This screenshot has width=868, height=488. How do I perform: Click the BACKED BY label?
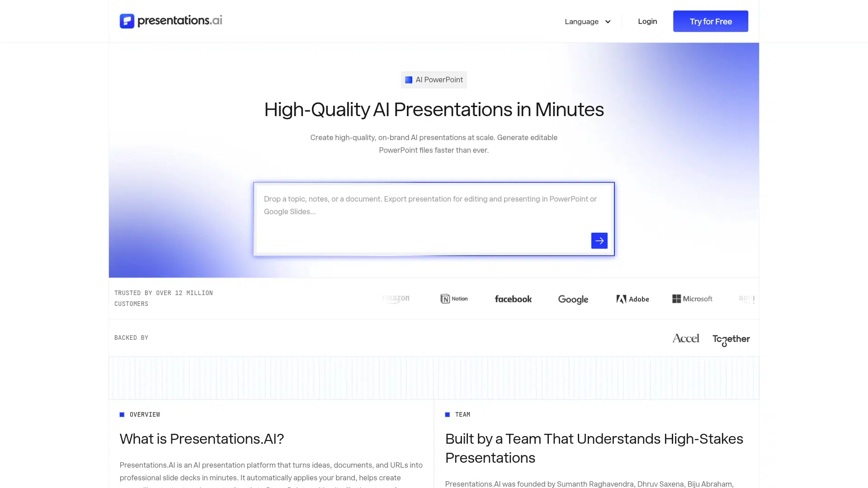tap(131, 338)
